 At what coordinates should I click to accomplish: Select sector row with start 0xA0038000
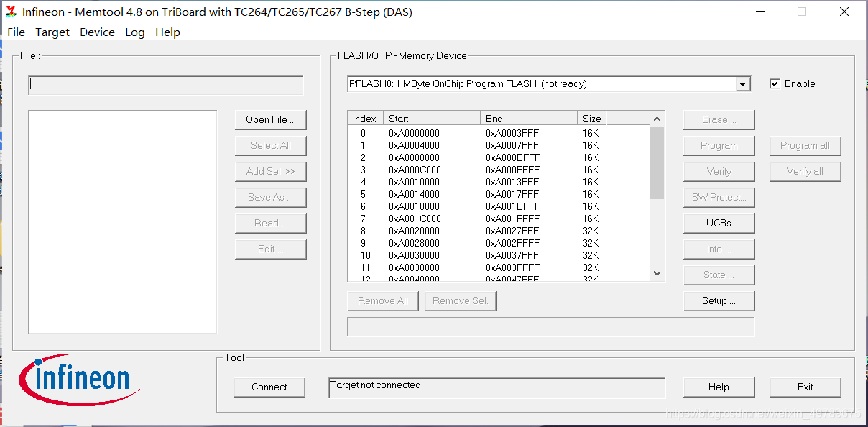pos(499,268)
